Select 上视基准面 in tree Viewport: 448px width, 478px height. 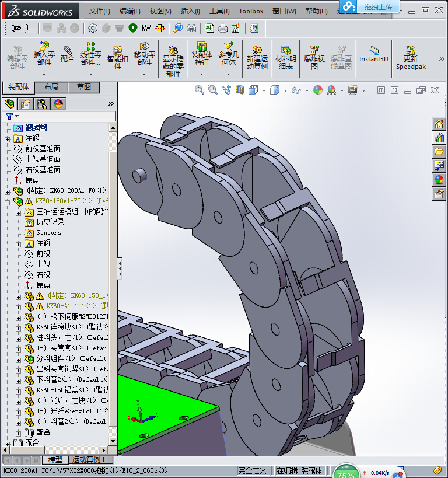[x=43, y=159]
